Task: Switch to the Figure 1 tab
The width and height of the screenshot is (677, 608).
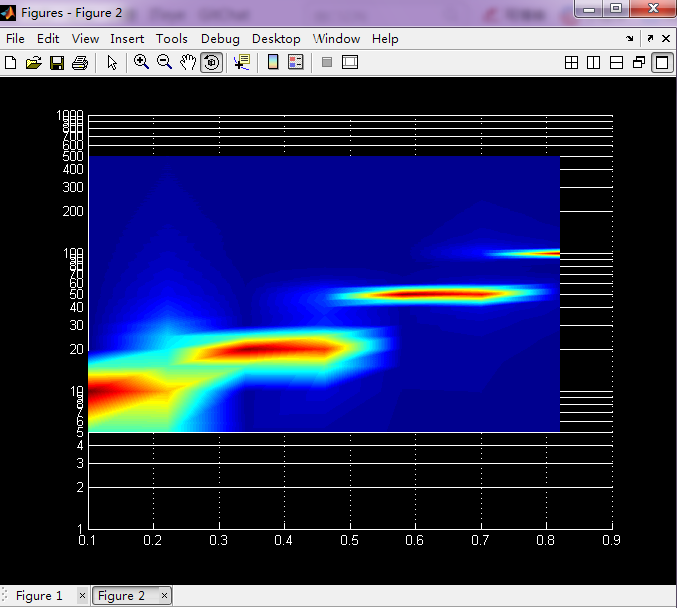Action: pos(38,596)
